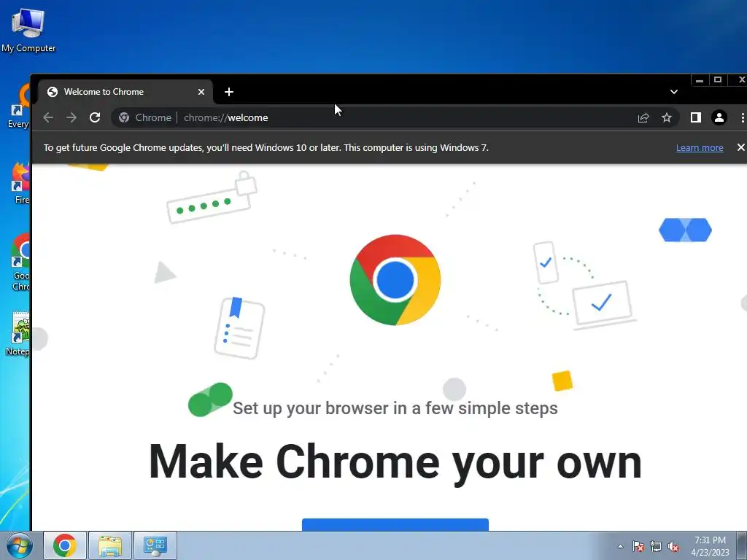Select the Welcome to Chrome tab

click(x=125, y=92)
